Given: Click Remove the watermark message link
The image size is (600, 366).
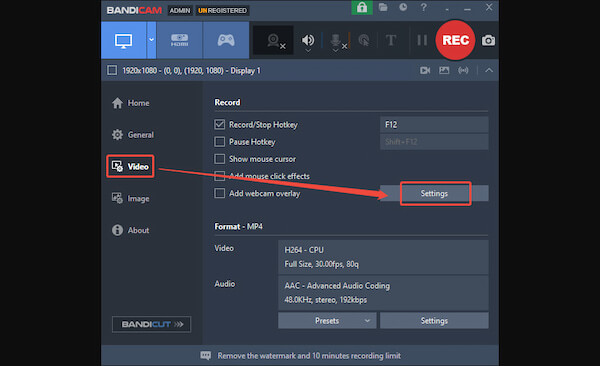Looking at the screenshot, I should point(309,356).
